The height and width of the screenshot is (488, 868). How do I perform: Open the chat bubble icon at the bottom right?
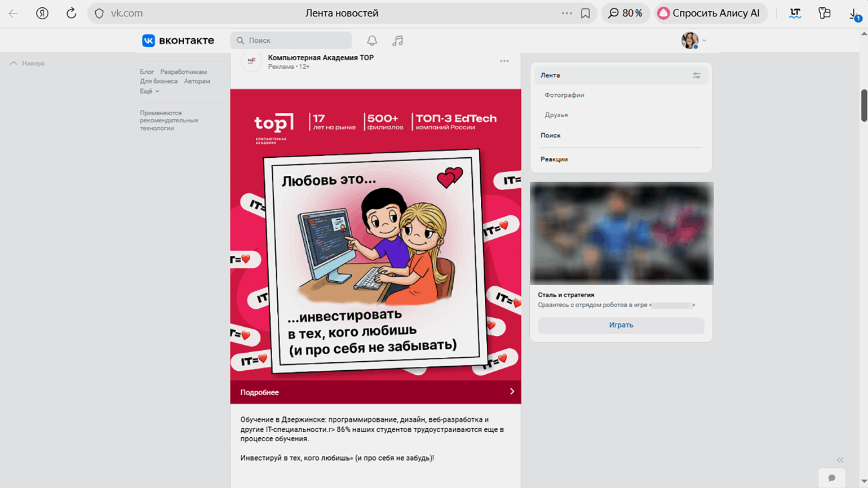[831, 478]
